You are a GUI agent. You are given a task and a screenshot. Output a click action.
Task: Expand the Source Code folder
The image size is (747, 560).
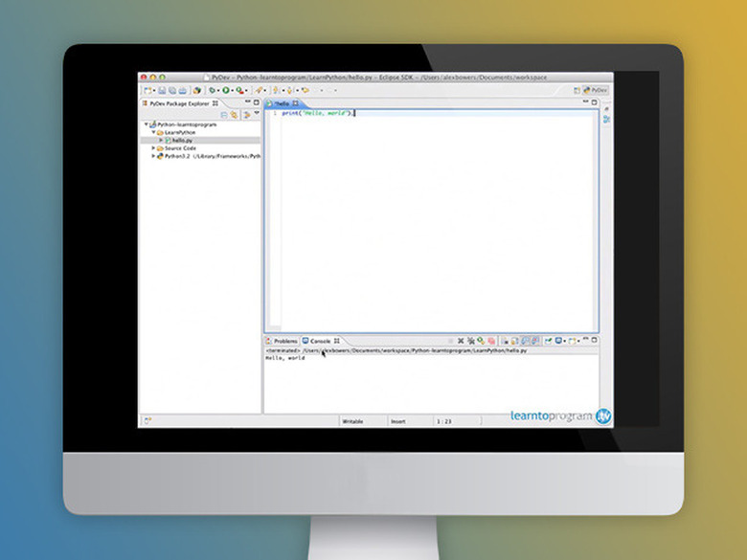(x=153, y=148)
